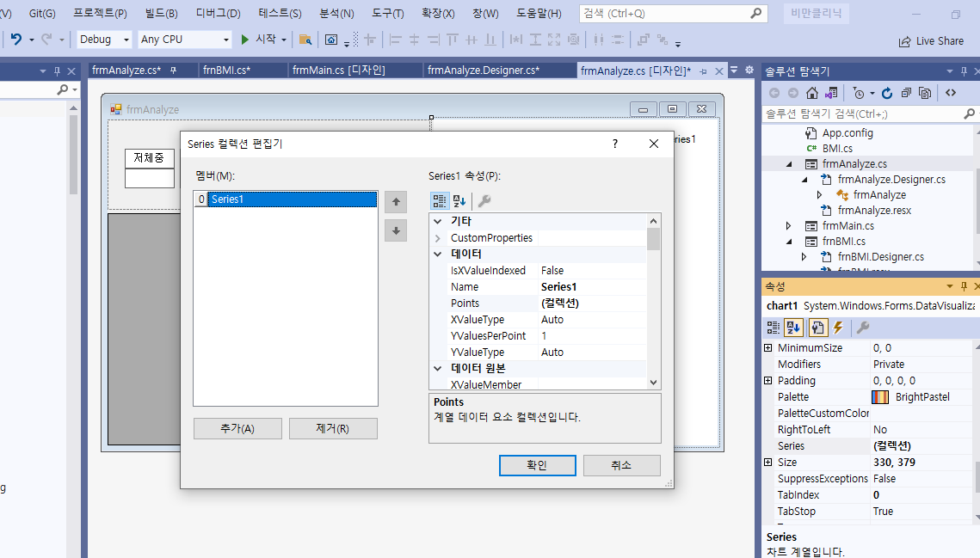
Task: Toggle auto-hide pin on Solution Explorer
Action: click(964, 71)
